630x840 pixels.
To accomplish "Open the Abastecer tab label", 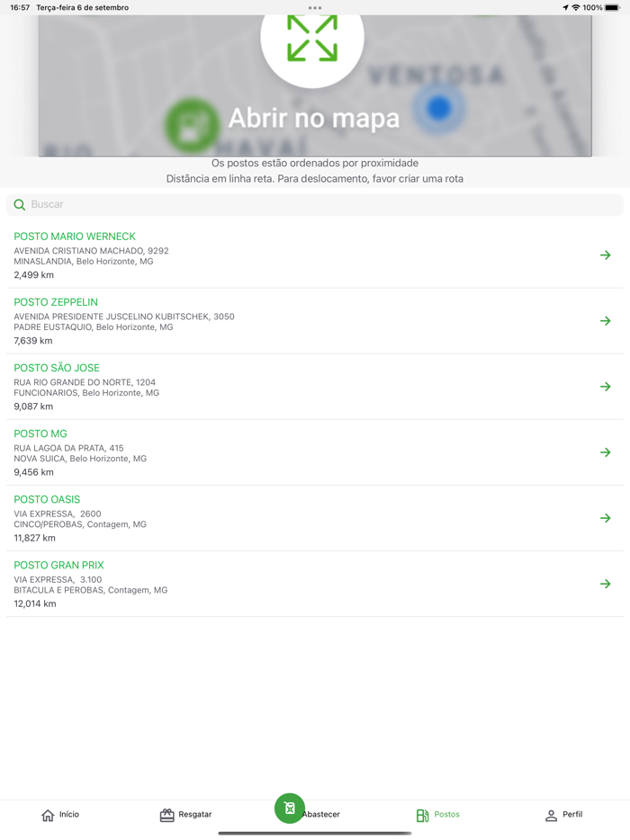I will [321, 814].
